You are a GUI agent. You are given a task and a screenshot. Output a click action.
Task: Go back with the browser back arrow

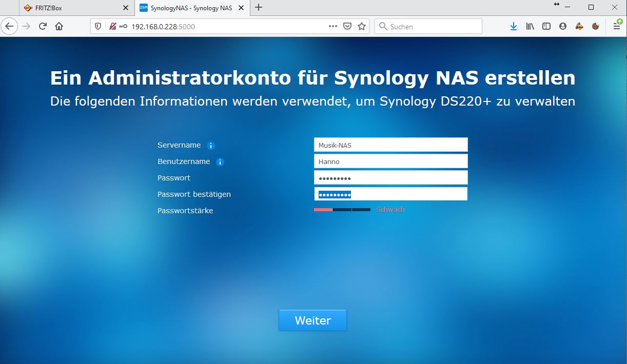[9, 26]
